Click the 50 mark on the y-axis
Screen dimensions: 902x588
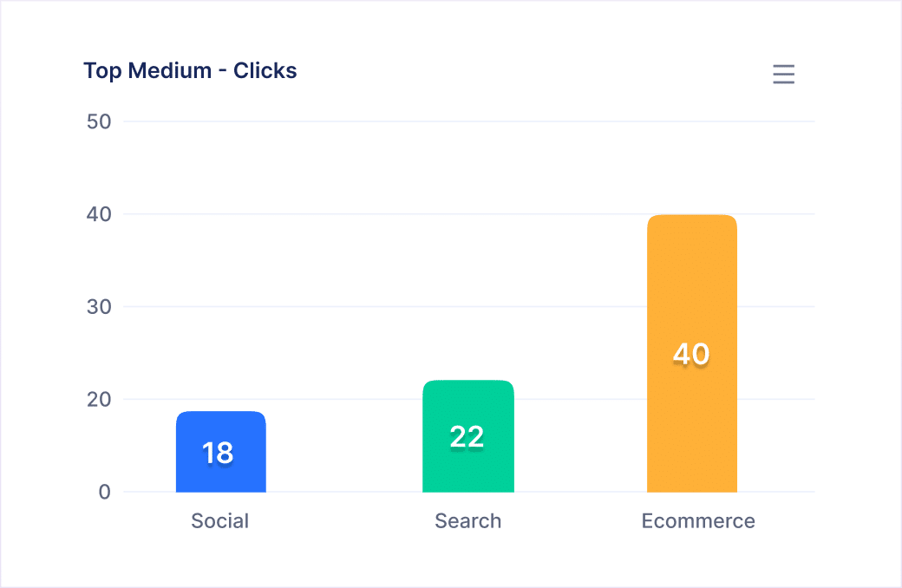tap(100, 121)
